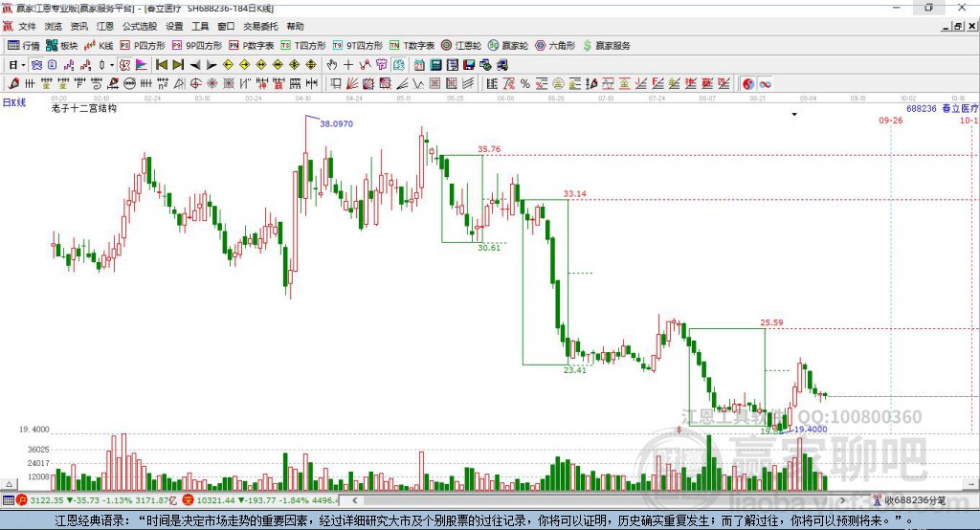Click the 3122.35 Shanghai index value
Image resolution: width=980 pixels, height=530 pixels.
47,500
